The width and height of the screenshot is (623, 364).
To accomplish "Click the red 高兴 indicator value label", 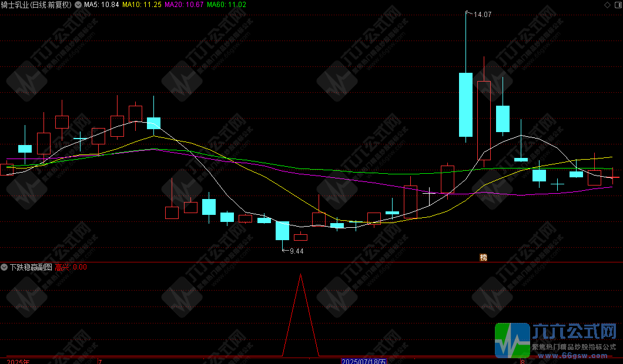I will tap(62, 267).
